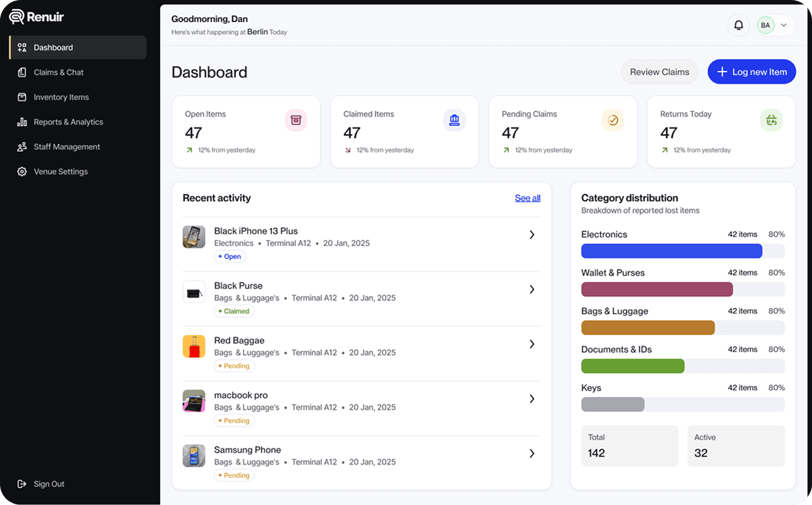The width and height of the screenshot is (812, 505).
Task: Click the Total 142 tile
Action: [630, 446]
